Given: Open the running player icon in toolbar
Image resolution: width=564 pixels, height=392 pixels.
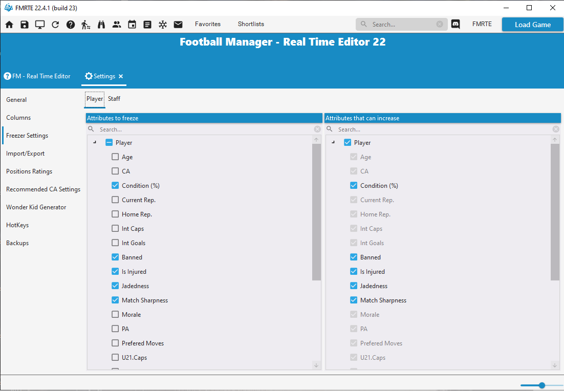Looking at the screenshot, I should 85,25.
